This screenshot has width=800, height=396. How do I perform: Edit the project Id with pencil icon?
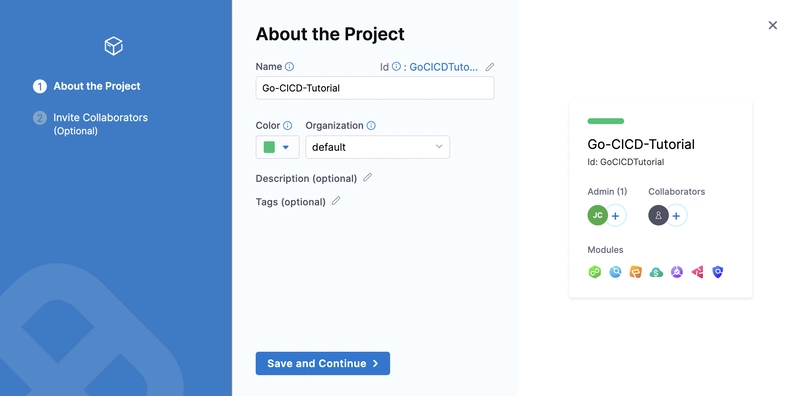490,67
